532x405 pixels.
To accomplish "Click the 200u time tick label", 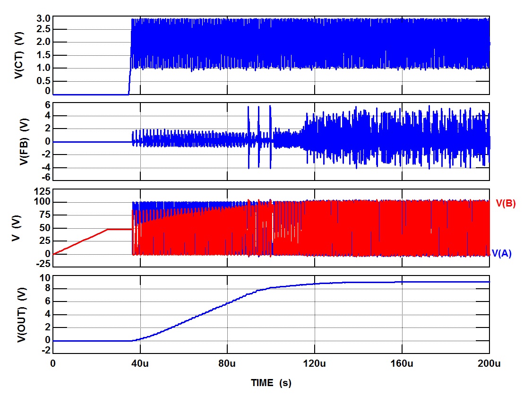I will 489,363.
